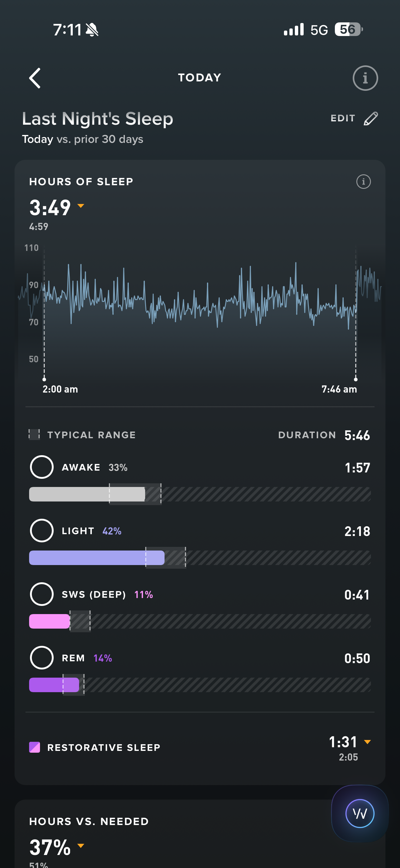Open Hours of Sleep info icon
Image resolution: width=400 pixels, height=868 pixels.
click(x=363, y=182)
